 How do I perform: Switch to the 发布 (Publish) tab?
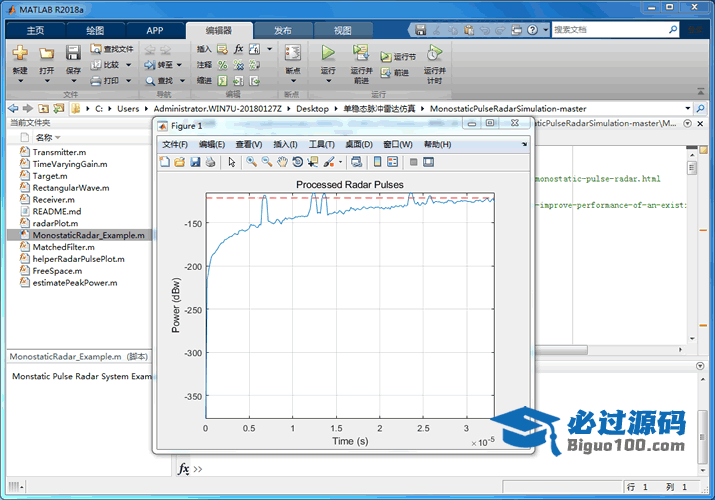(x=283, y=31)
